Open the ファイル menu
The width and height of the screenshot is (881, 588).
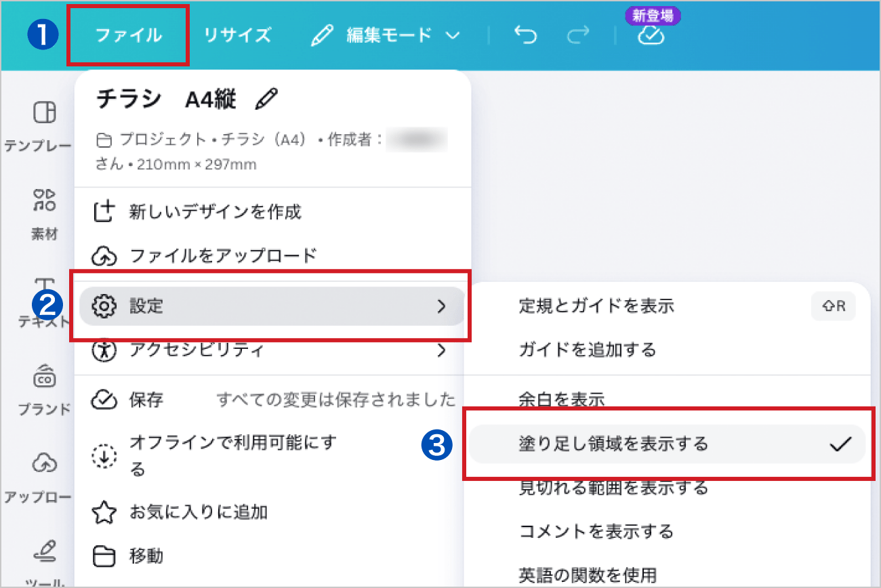(x=129, y=35)
